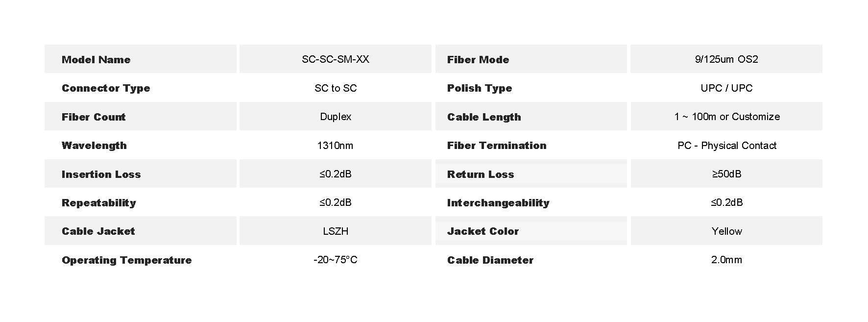Select the SC-SC-SM-XX model value
The height and width of the screenshot is (322, 868).
(x=336, y=59)
